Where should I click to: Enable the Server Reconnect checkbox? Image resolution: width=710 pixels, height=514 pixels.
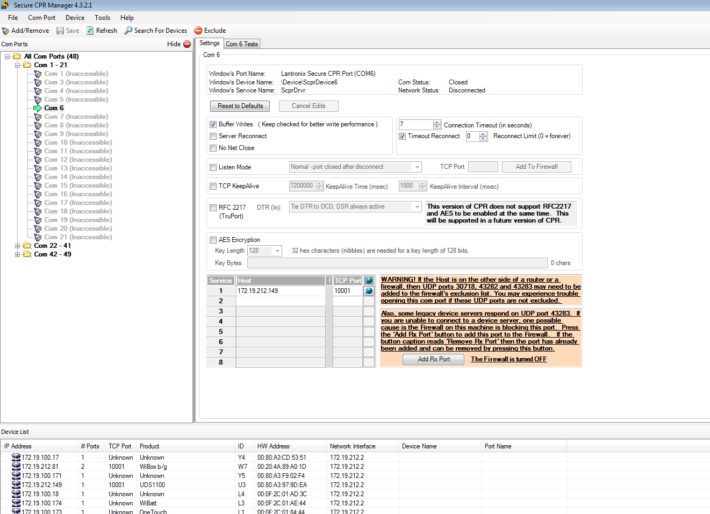click(213, 135)
